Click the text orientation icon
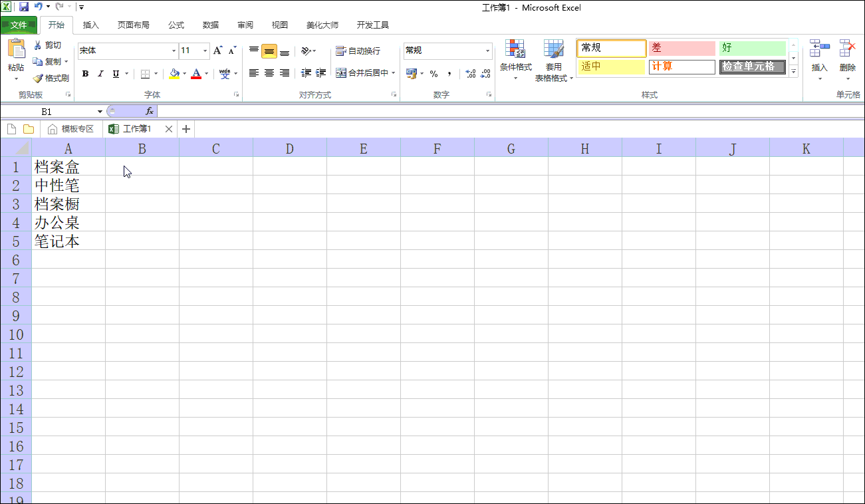This screenshot has width=865, height=504. click(306, 51)
